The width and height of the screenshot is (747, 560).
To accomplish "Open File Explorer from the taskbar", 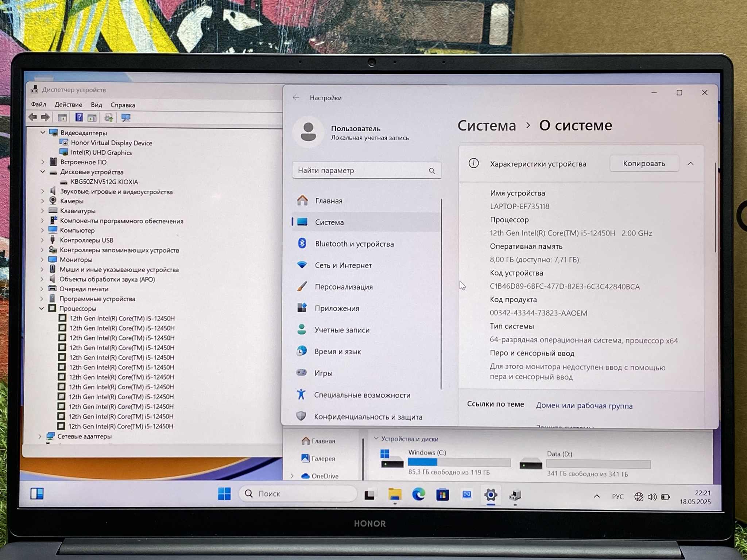I will pos(395,495).
